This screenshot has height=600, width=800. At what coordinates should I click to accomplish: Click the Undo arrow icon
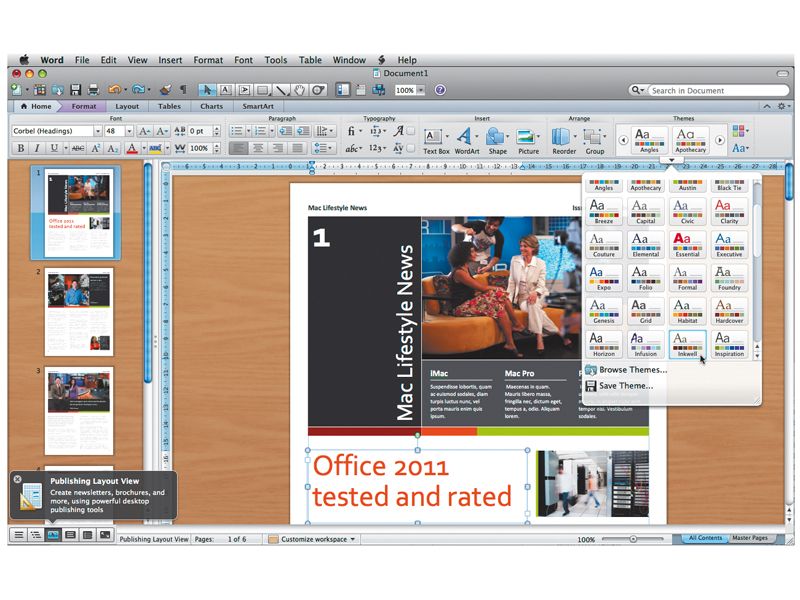point(114,90)
